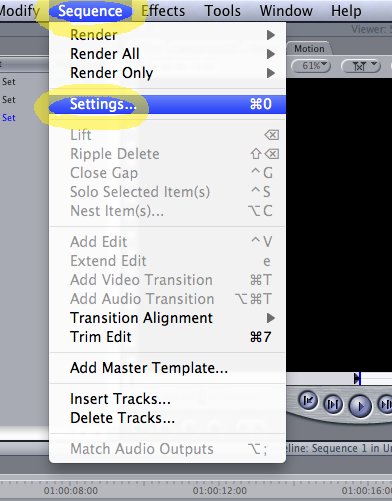Image resolution: width=392 pixels, height=501 pixels.
Task: Open the Effects menu
Action: tap(163, 11)
